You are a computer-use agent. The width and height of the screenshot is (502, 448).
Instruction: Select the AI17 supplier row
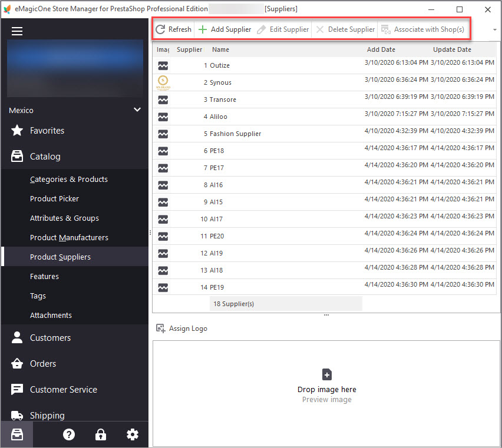click(x=324, y=219)
